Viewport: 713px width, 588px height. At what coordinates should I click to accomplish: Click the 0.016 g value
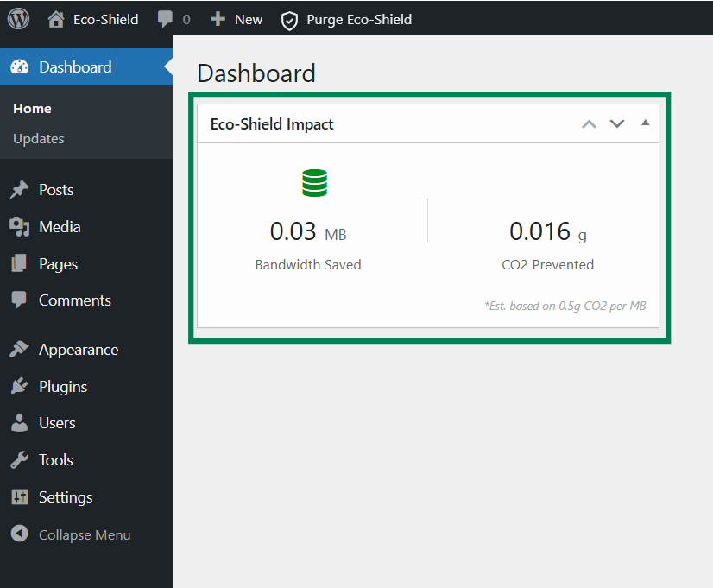click(x=547, y=231)
